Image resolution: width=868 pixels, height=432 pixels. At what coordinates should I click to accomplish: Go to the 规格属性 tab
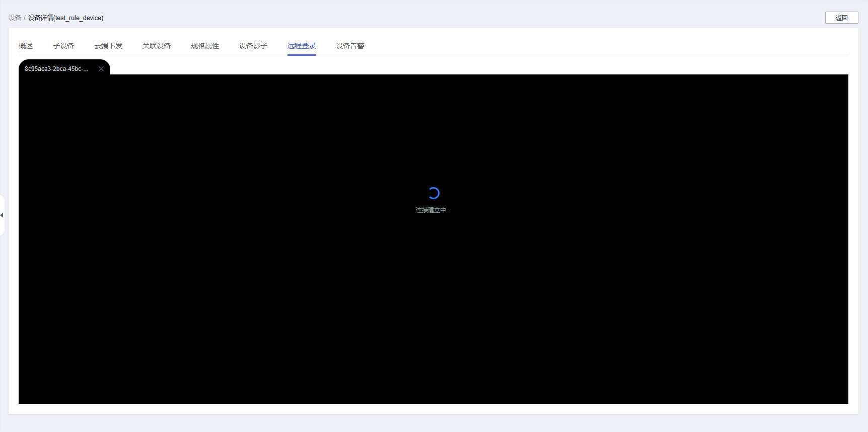pyautogui.click(x=205, y=46)
